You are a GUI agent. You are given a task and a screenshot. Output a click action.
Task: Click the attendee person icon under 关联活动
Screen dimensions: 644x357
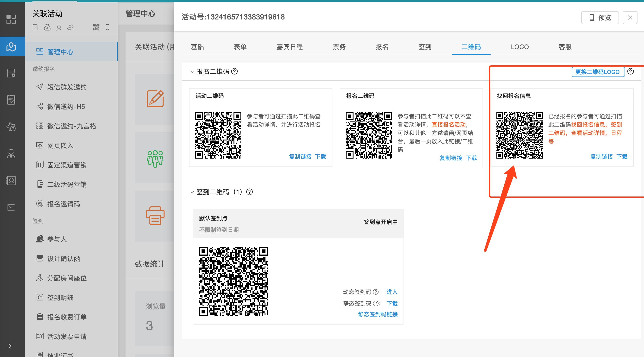click(59, 27)
